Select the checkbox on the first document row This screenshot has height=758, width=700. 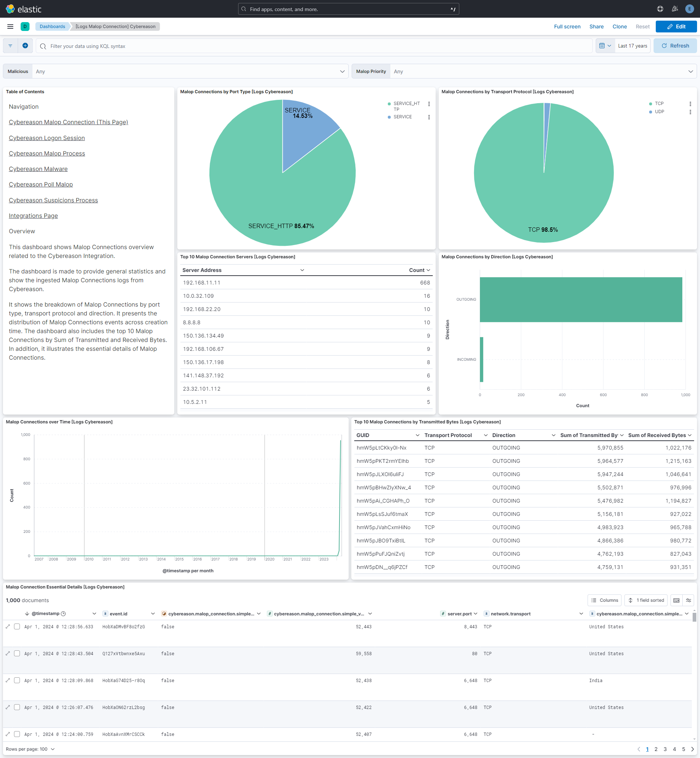(17, 626)
